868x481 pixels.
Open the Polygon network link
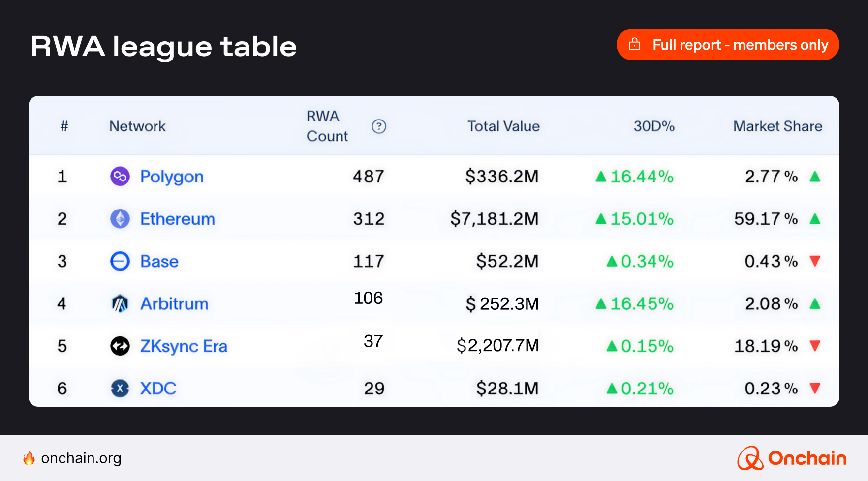click(x=172, y=177)
